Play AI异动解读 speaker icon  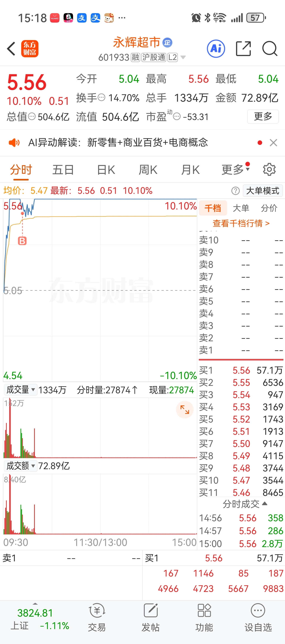coord(14,142)
